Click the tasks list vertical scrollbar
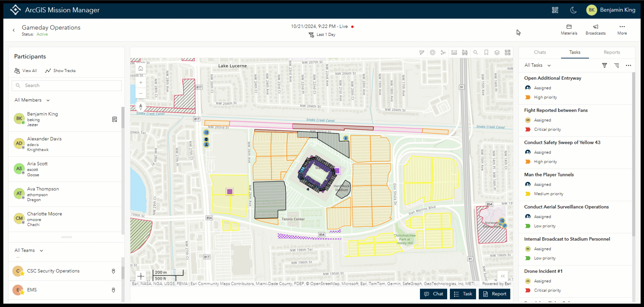Viewport: 644px width, 307px height. click(x=634, y=154)
